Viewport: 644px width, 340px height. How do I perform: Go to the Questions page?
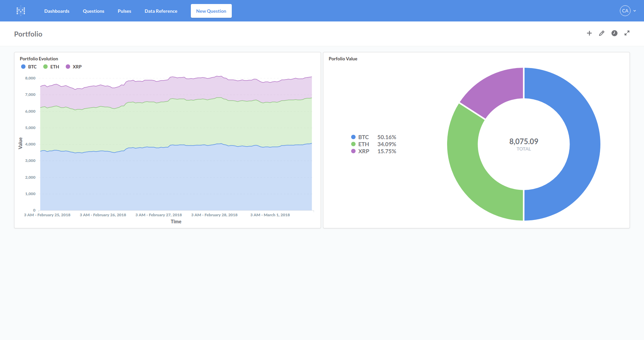tap(93, 11)
